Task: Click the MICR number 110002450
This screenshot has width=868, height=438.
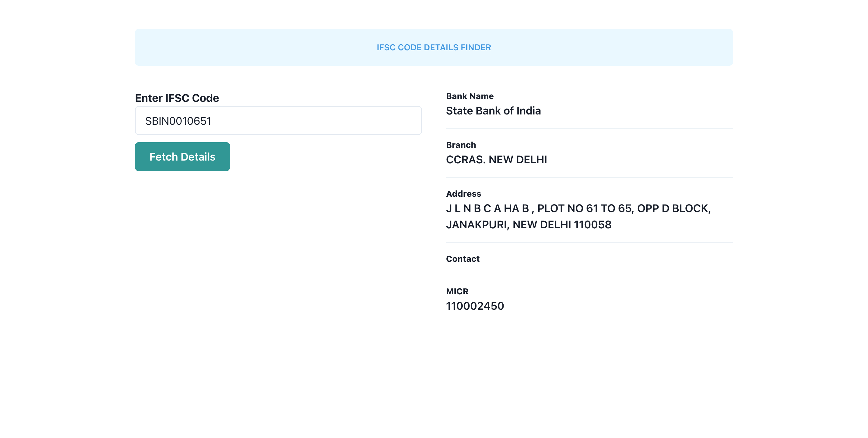Action: 475,306
